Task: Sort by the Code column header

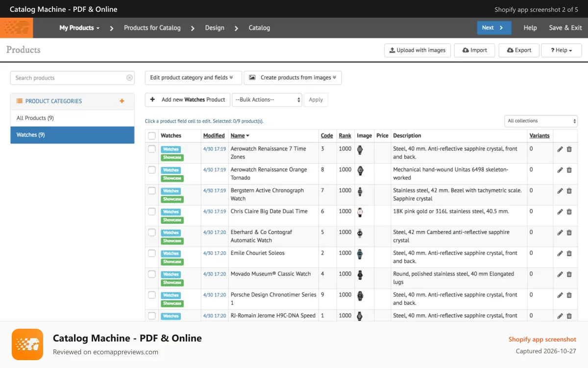Action: [x=327, y=136]
